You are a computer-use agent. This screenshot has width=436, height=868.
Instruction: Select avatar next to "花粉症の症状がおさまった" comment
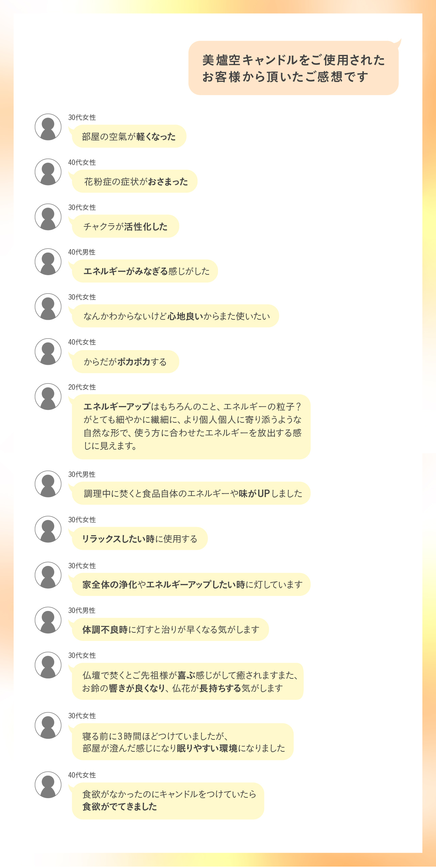tap(48, 172)
